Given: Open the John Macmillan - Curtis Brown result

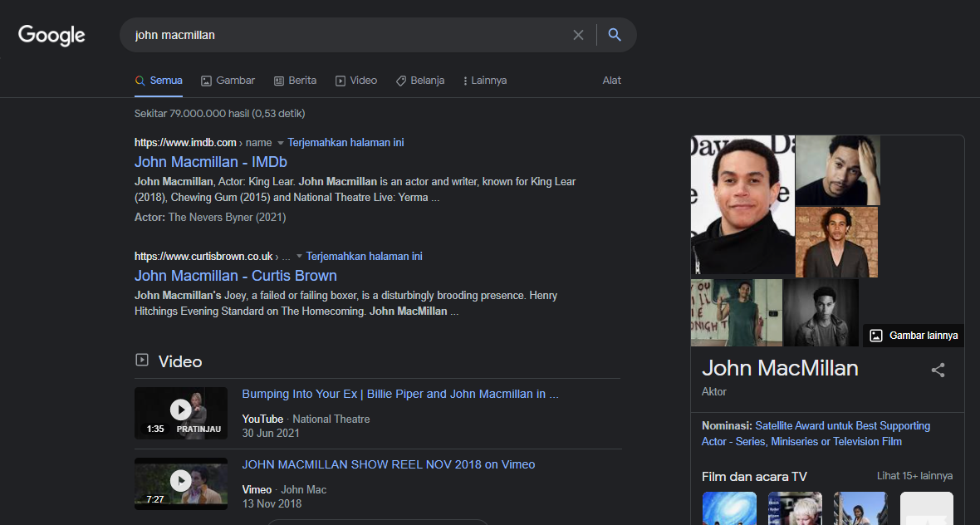Looking at the screenshot, I should pyautogui.click(x=236, y=276).
